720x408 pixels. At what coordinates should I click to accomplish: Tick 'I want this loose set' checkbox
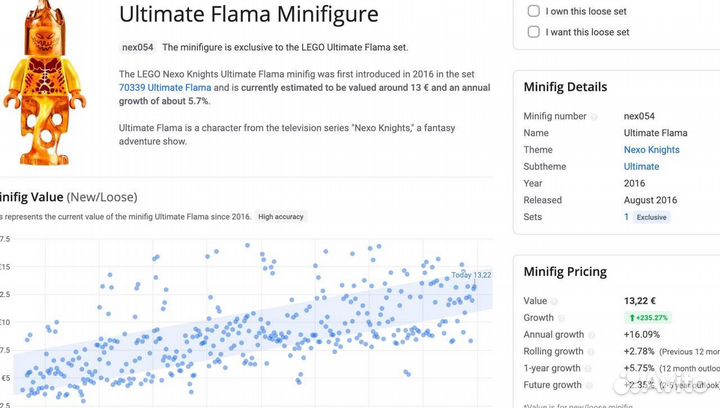533,32
